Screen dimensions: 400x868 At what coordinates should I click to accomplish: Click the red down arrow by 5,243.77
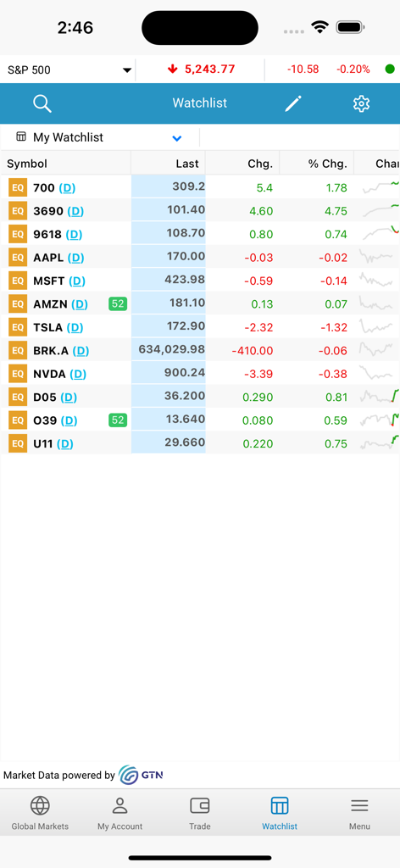(x=173, y=70)
